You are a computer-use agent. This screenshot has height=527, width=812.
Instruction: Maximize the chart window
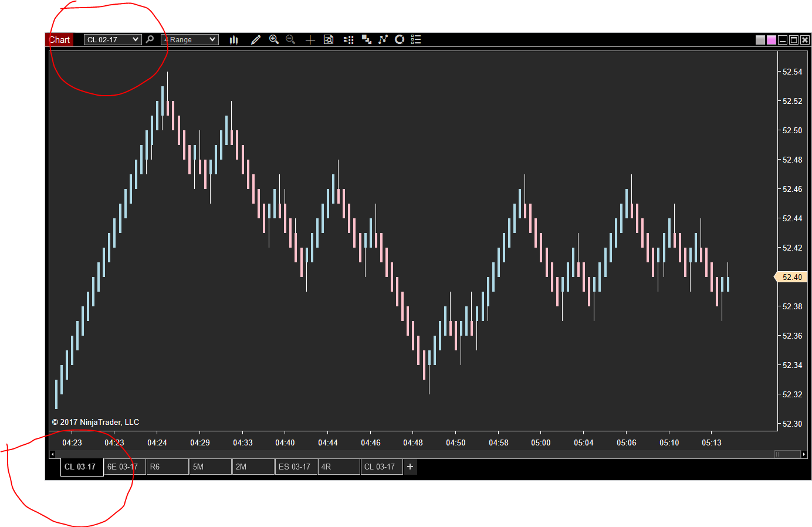pyautogui.click(x=794, y=40)
